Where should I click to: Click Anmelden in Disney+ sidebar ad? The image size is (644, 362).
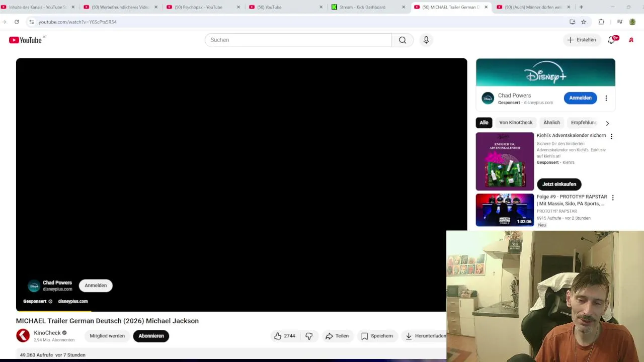coord(580,98)
